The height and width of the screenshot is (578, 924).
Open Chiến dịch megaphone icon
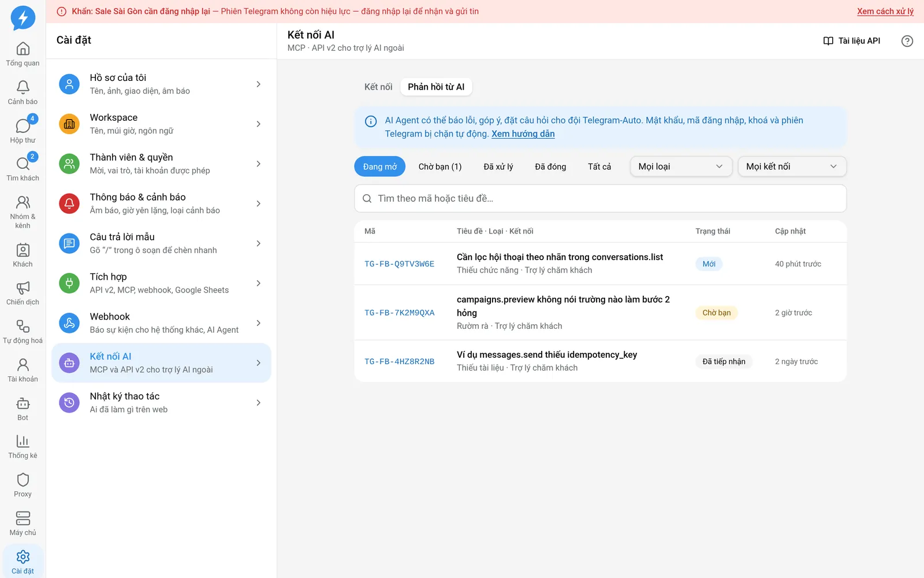(x=23, y=294)
